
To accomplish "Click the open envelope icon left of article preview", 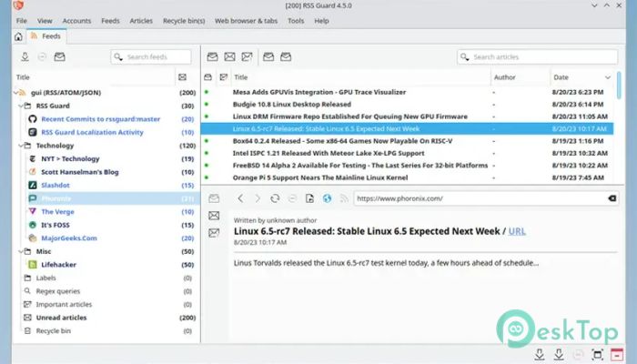I will point(214,198).
